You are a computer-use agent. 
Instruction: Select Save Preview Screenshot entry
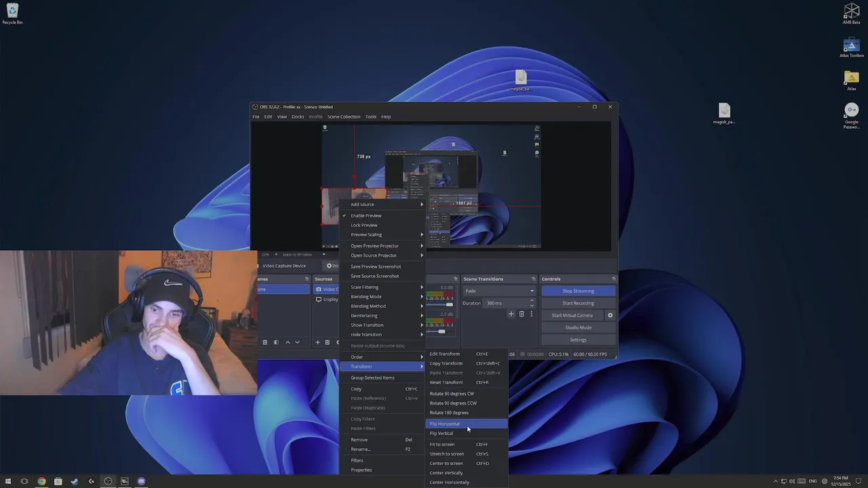(x=382, y=266)
